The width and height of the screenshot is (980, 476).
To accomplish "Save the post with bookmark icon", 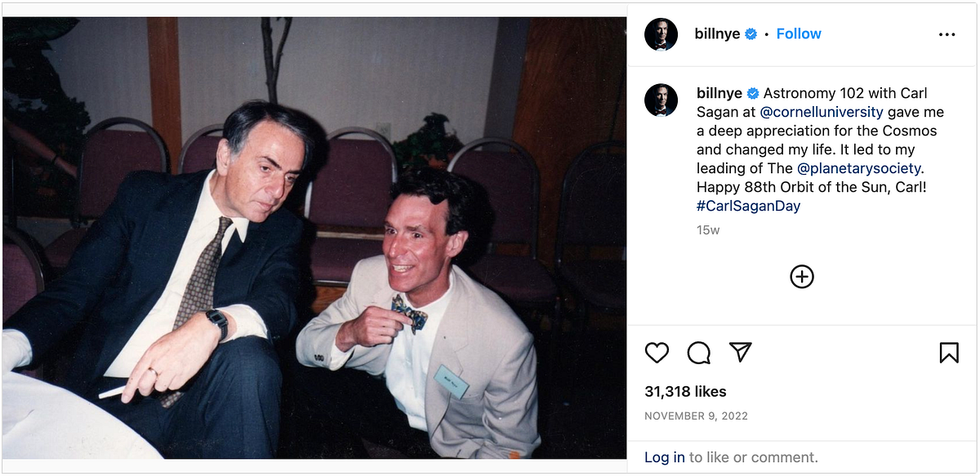I will pos(948,352).
